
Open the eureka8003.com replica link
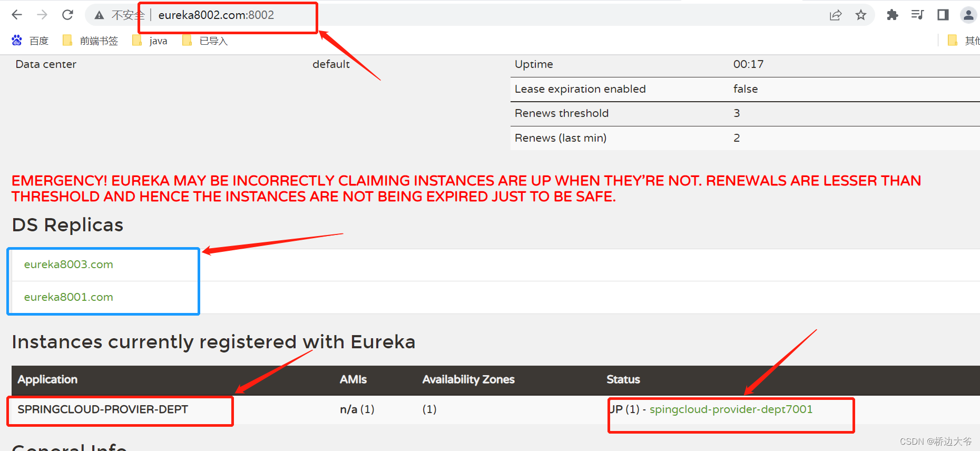[x=68, y=264]
